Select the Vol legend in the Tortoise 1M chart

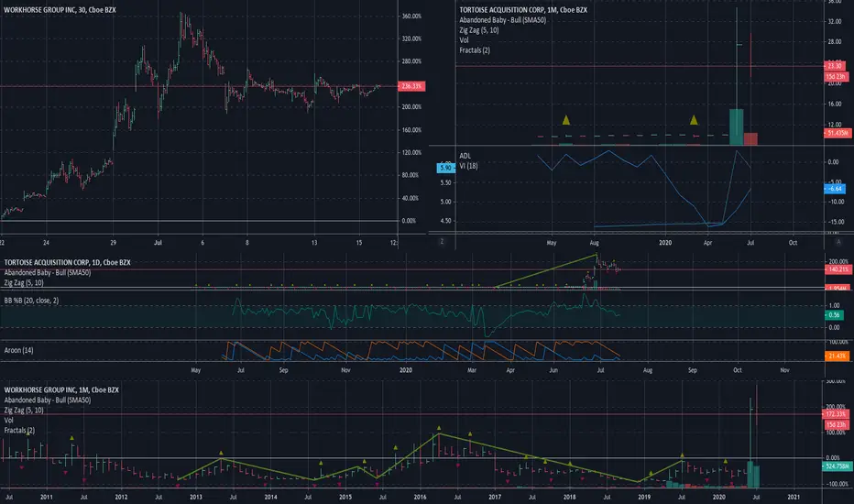click(x=464, y=40)
